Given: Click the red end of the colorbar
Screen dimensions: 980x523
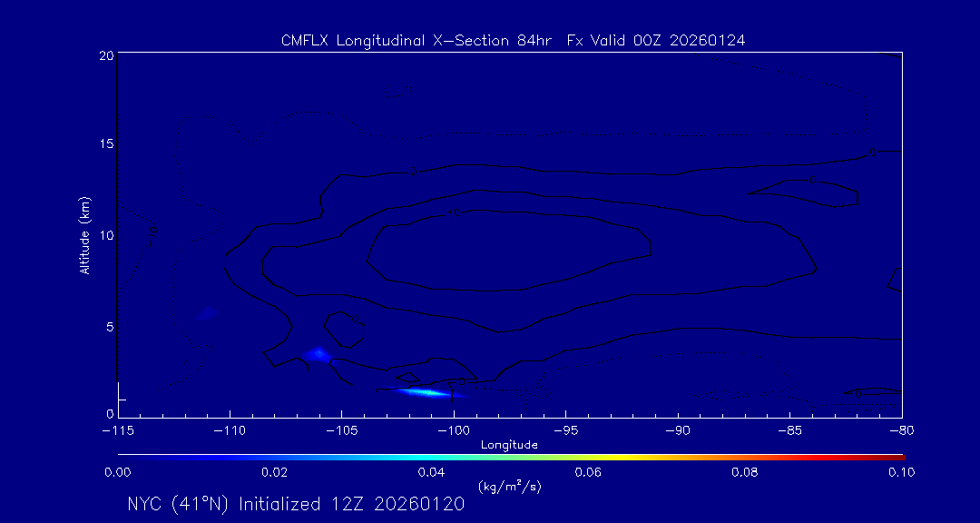Looking at the screenshot, I should [898, 455].
